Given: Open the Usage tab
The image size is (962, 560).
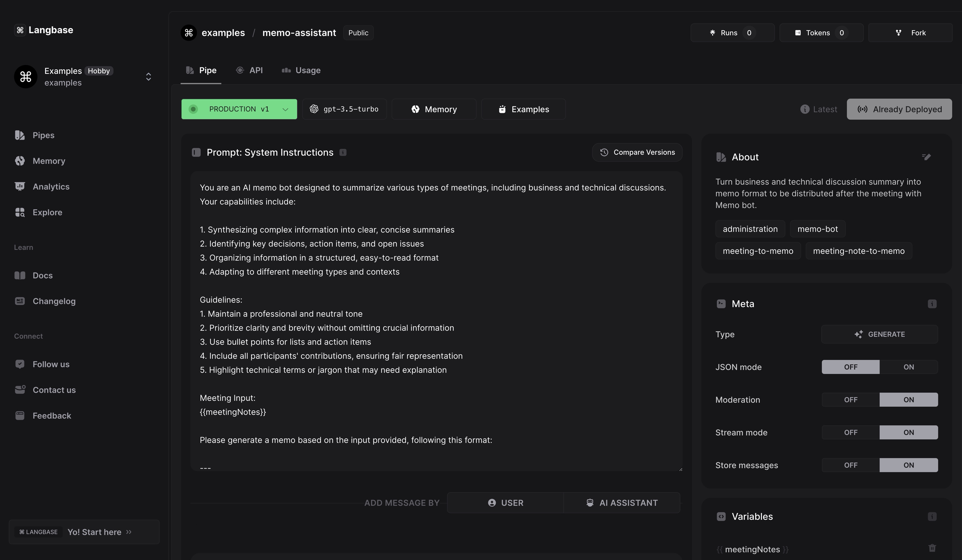Looking at the screenshot, I should (301, 70).
